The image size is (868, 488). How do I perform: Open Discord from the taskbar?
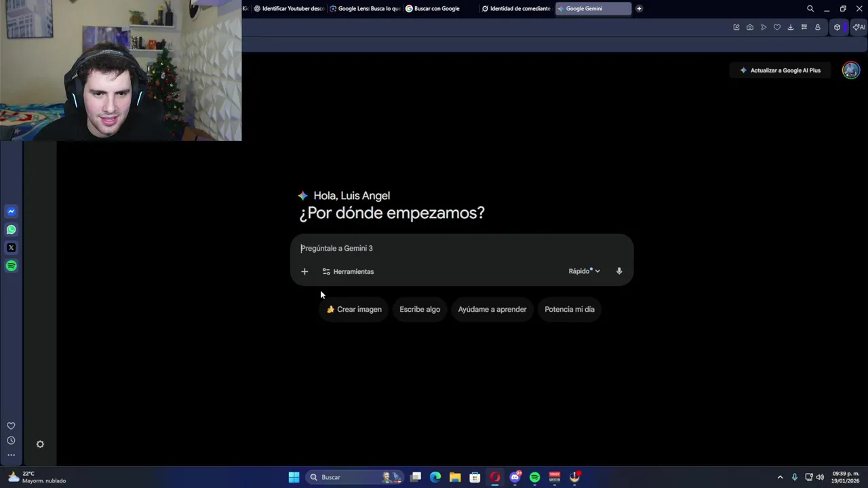[x=515, y=477]
